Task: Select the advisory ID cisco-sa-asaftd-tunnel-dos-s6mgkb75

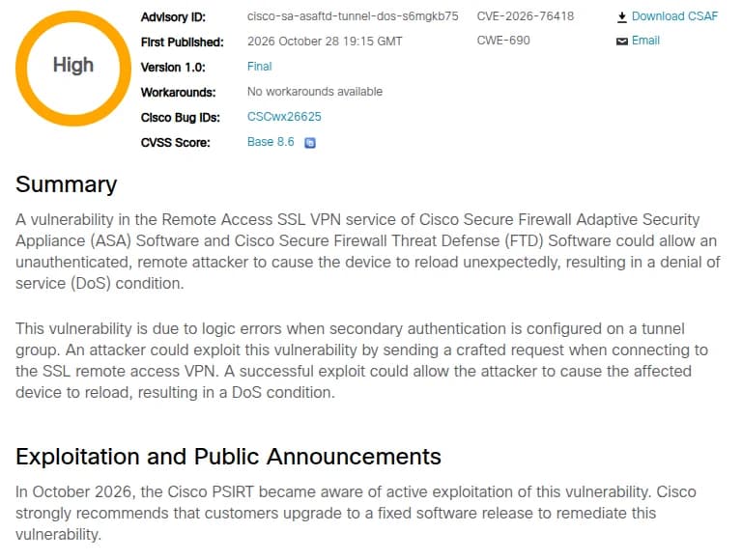Action: [353, 16]
